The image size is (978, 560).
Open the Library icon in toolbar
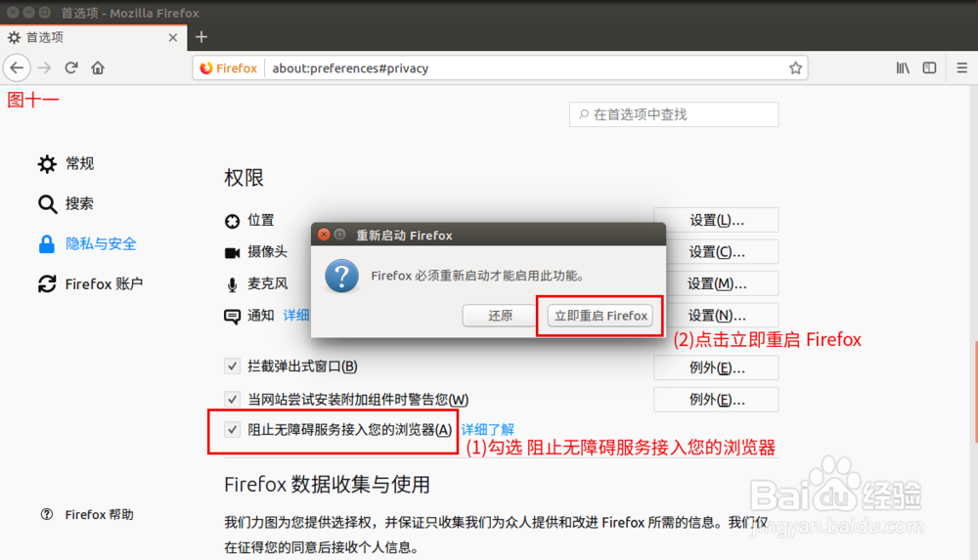(x=903, y=68)
